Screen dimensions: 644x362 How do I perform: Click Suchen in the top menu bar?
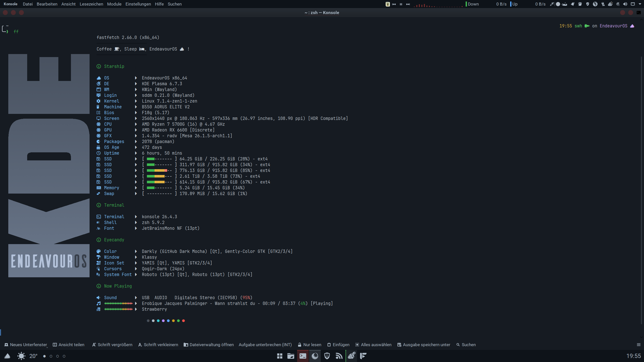(x=175, y=4)
